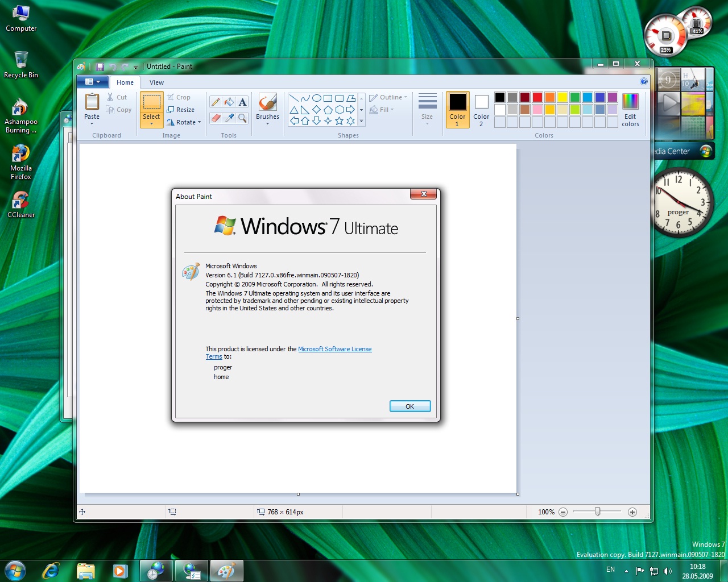The image size is (728, 582).
Task: Click zoom in plus button in status bar
Action: (632, 512)
